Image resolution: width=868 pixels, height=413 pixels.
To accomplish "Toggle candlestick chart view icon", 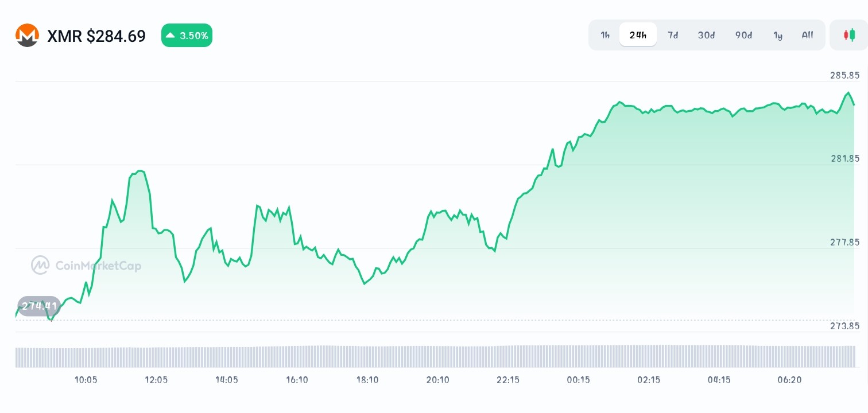I will (x=848, y=35).
